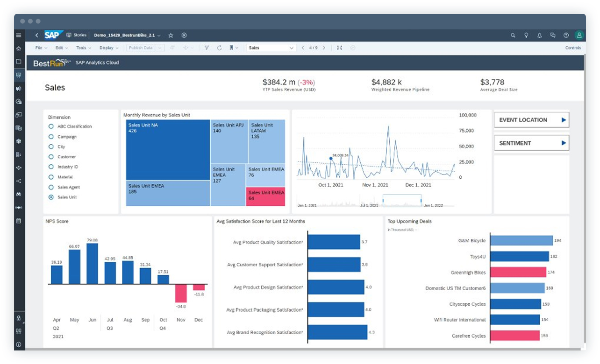Screen dimensions: 600x364
Task: Expand SENTIMENT panel
Action: [531, 143]
